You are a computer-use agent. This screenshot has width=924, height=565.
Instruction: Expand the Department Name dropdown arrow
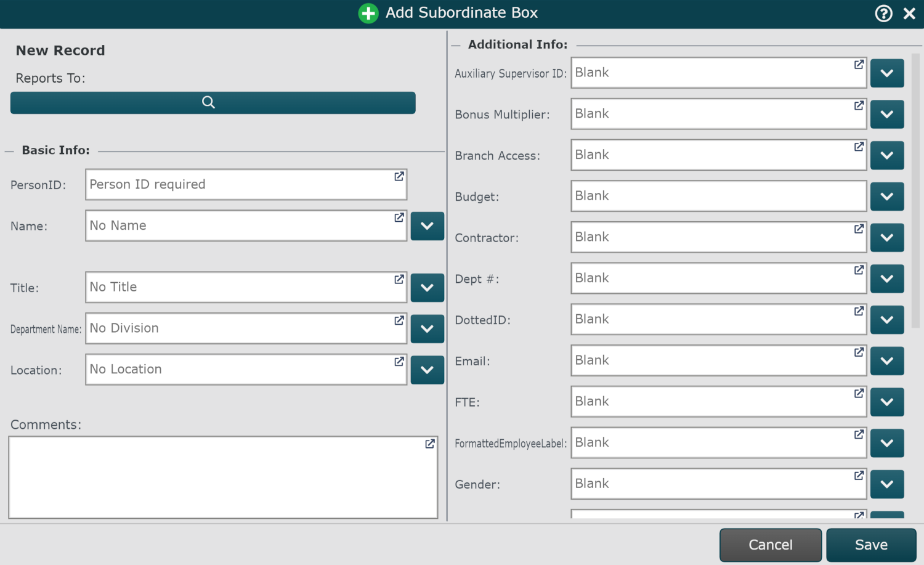pyautogui.click(x=428, y=329)
